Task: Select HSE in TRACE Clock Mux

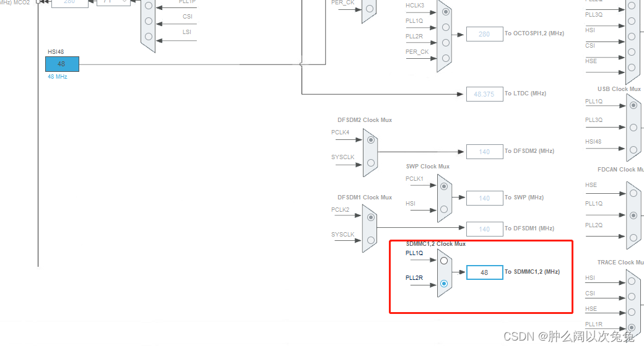Action: pyautogui.click(x=632, y=312)
